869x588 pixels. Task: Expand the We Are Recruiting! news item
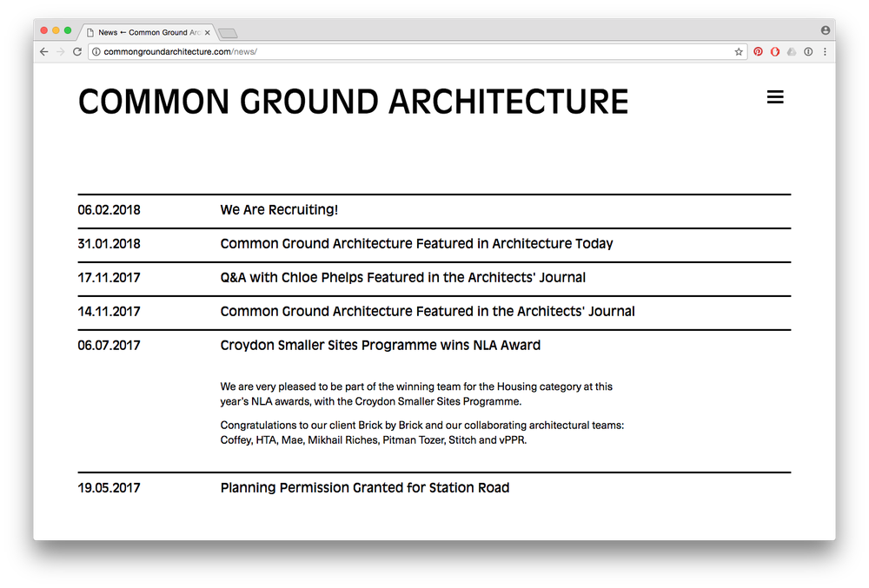279,210
